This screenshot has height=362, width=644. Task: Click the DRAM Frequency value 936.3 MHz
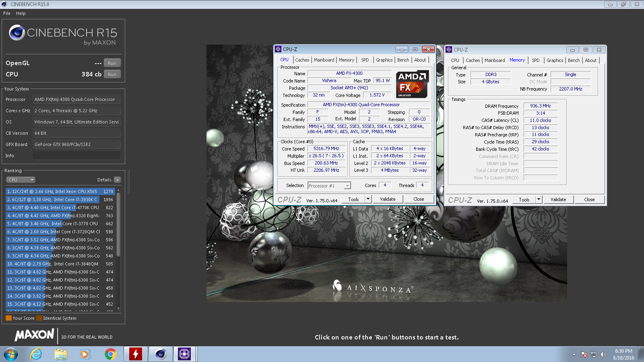click(541, 106)
